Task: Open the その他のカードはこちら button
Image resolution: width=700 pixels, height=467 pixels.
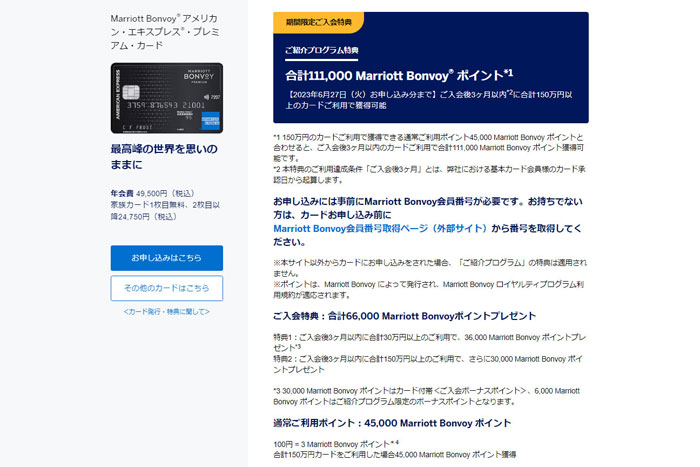Action: (x=167, y=288)
